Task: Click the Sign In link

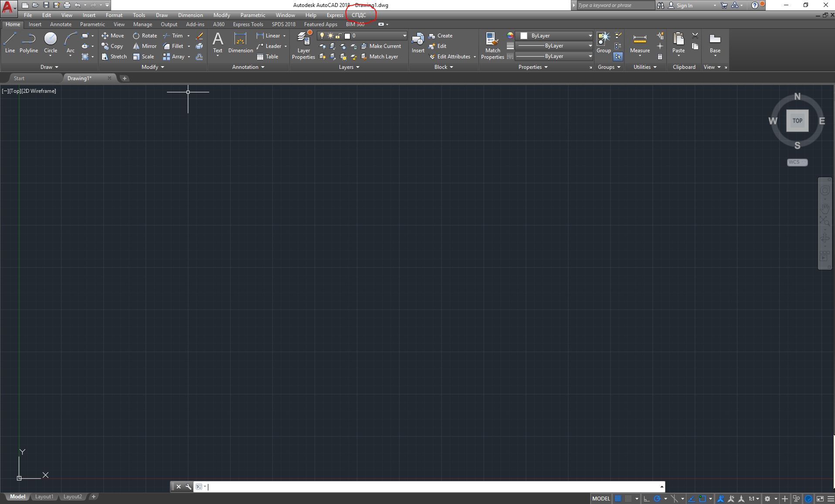Action: coord(685,5)
